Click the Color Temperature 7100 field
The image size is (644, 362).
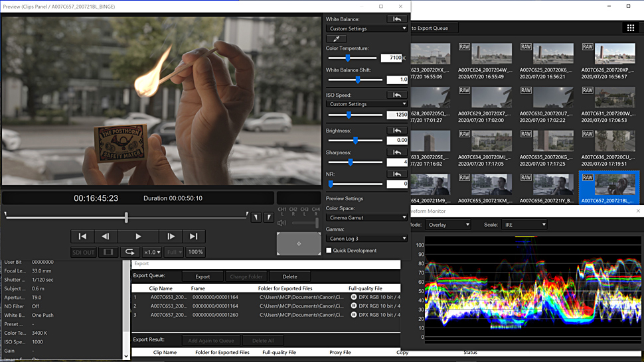point(392,58)
